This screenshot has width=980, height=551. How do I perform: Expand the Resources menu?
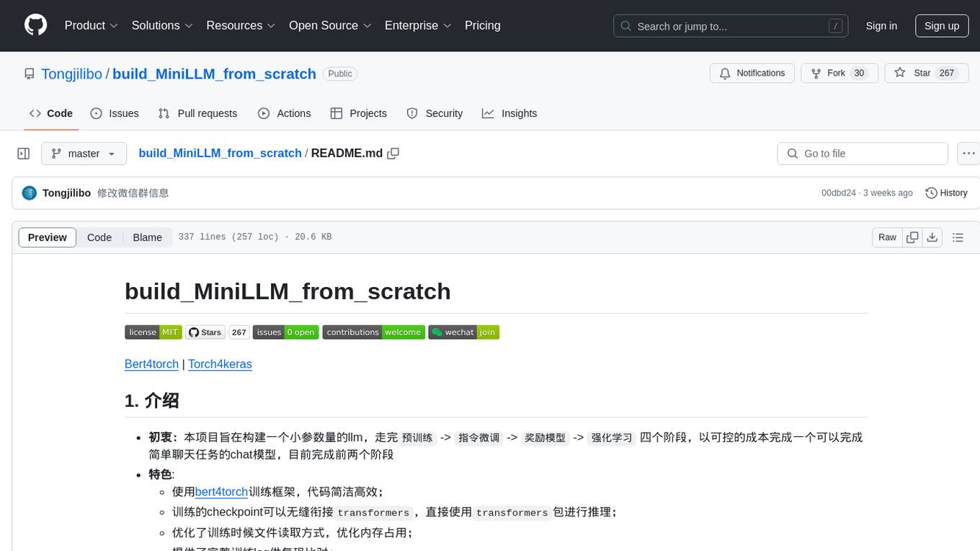241,25
